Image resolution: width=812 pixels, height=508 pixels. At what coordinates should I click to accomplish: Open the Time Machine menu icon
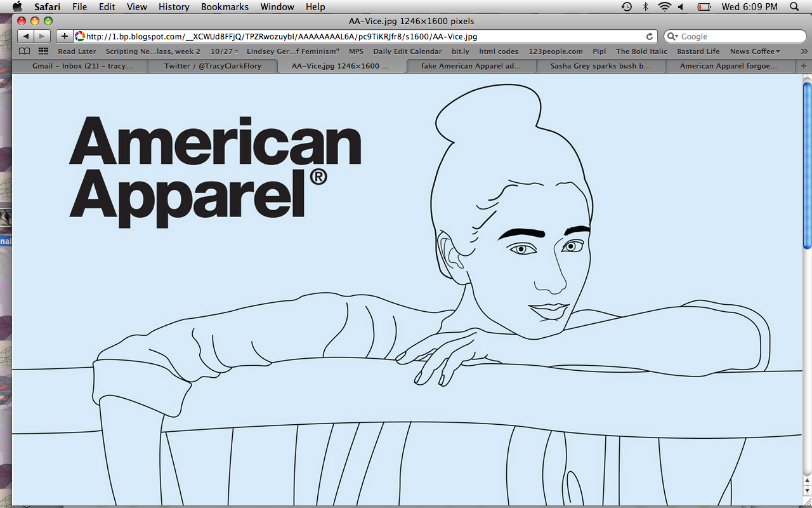point(626,6)
